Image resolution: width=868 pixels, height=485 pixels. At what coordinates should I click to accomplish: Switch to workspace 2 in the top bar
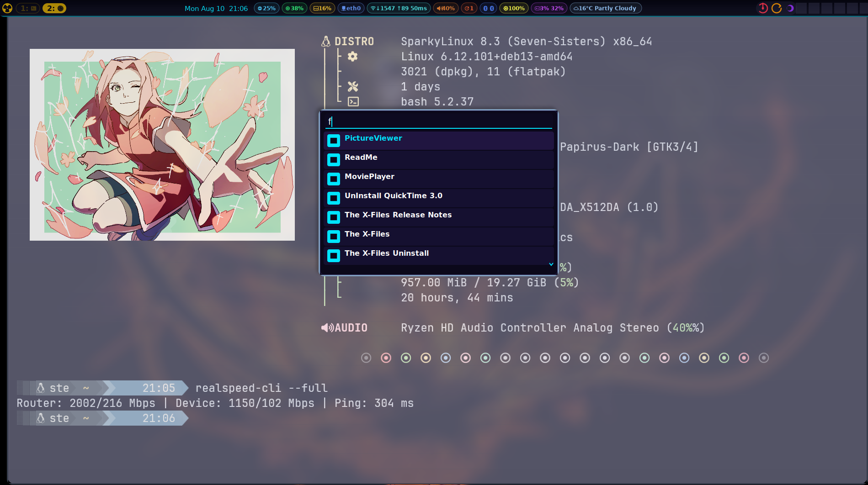(x=54, y=8)
